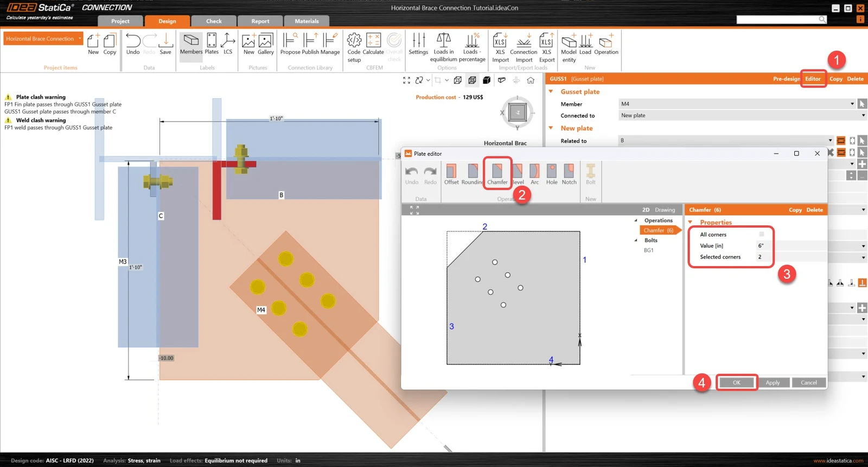This screenshot has width=868, height=467.
Task: Switch plate view to Drawing
Action: click(665, 210)
